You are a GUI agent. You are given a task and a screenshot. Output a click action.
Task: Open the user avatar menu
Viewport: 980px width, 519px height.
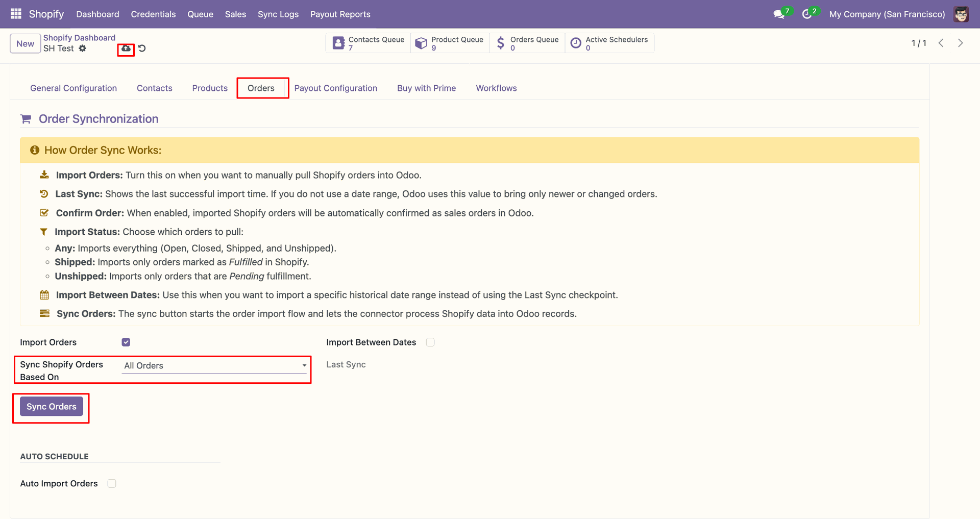(961, 14)
